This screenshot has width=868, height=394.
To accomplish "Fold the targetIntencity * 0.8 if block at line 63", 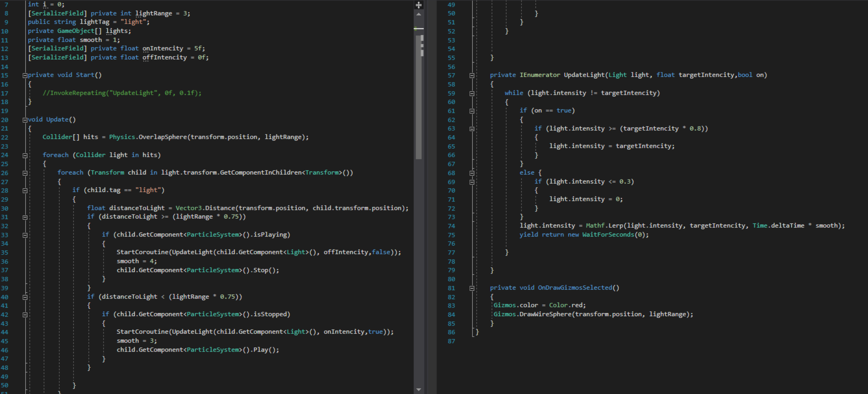I will [x=472, y=129].
